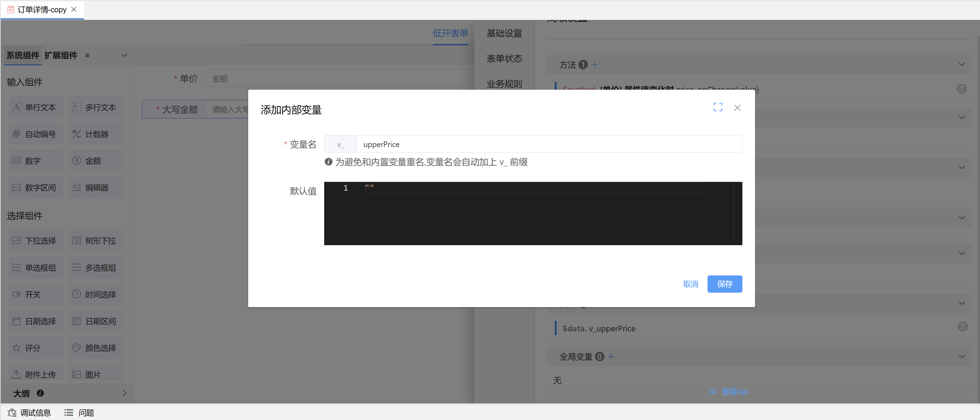Select the 基础设置 menu item
This screenshot has height=420, width=980.
[x=504, y=33]
